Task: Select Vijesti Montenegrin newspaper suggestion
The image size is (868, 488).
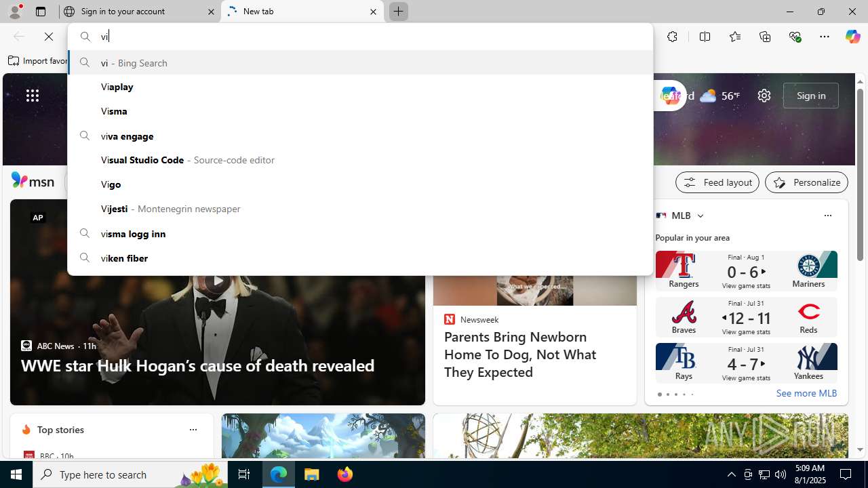Action: (x=360, y=209)
